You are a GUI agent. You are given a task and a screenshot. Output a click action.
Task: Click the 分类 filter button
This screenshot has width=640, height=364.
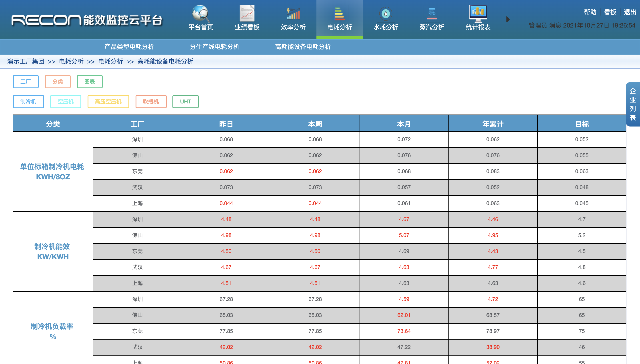(x=58, y=81)
